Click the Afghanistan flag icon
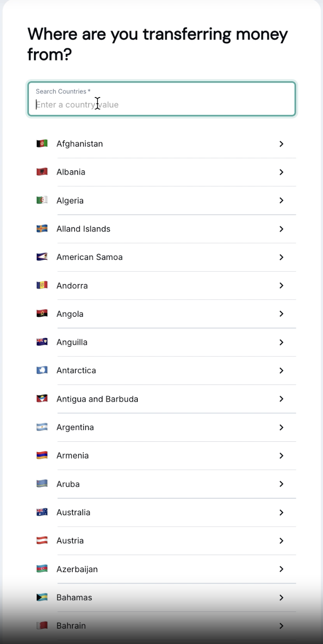Image resolution: width=323 pixels, height=644 pixels. [42, 144]
